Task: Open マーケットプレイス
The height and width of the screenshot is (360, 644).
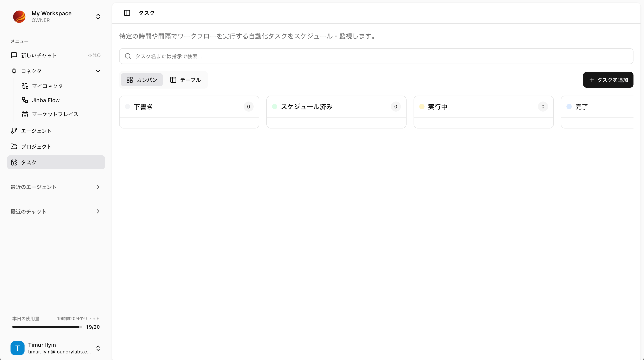Action: click(x=62, y=114)
